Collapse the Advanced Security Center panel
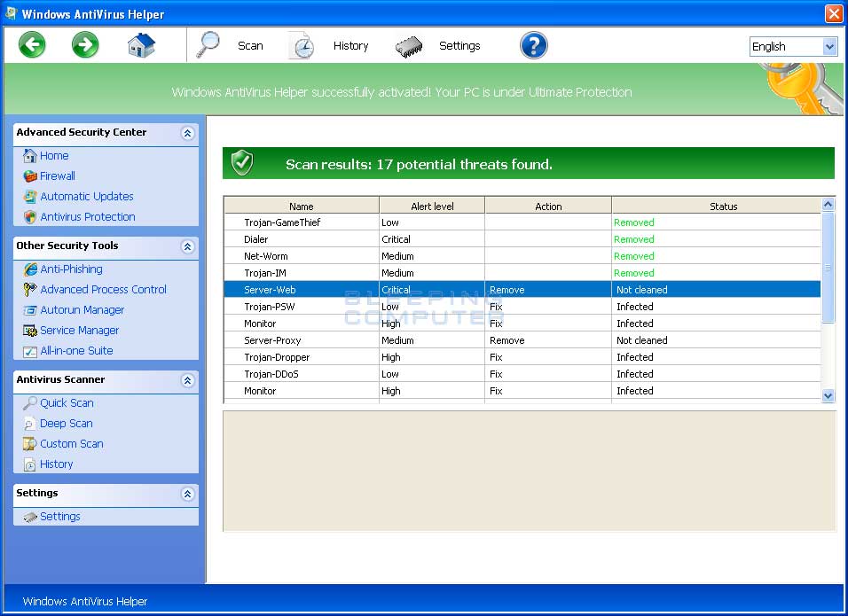 click(x=188, y=133)
